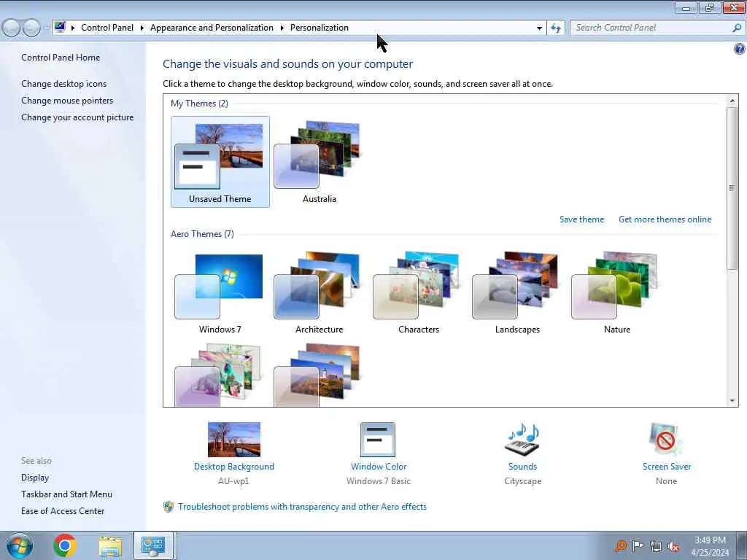Expand arrow after Control Panel breadcrumb
The width and height of the screenshot is (747, 560).
tap(142, 28)
